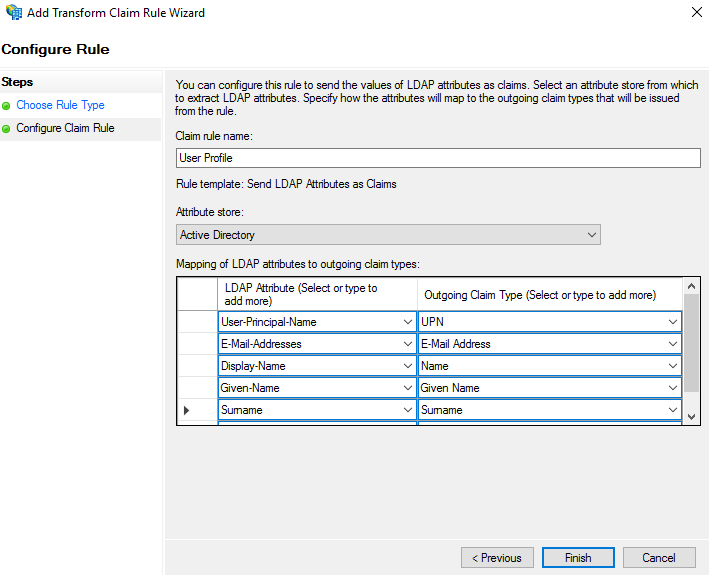Click the Outgoing Claim Type column header

[549, 294]
